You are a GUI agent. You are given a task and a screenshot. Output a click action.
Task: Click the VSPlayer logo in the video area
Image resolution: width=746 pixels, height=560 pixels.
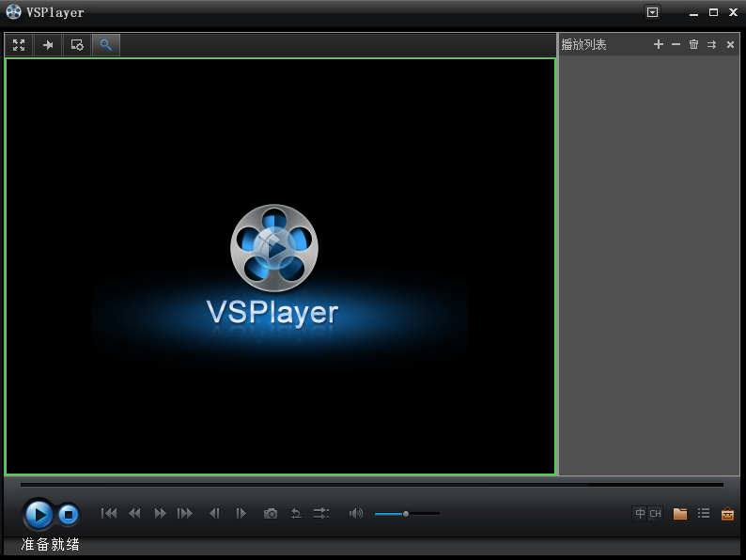coord(273,267)
